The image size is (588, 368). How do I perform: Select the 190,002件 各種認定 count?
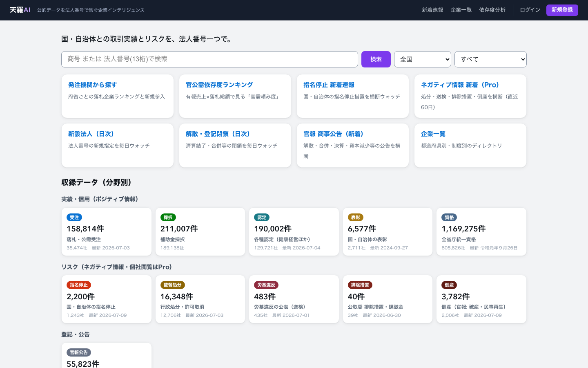[x=273, y=229]
